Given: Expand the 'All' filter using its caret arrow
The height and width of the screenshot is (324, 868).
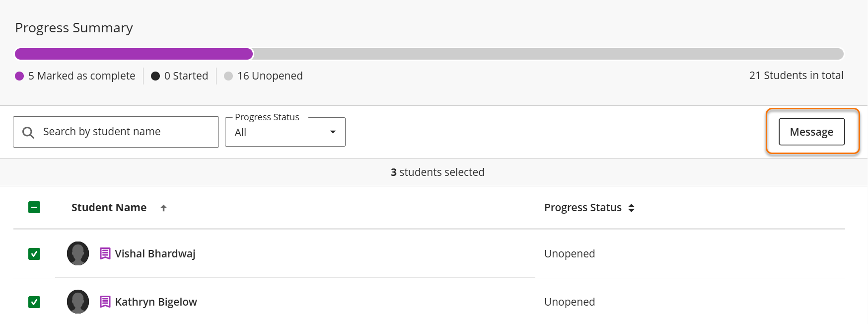Looking at the screenshot, I should coord(332,132).
